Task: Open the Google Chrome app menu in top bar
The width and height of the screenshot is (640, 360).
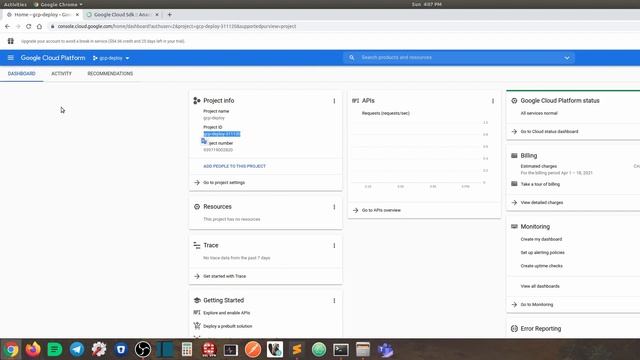Action: (x=58, y=4)
